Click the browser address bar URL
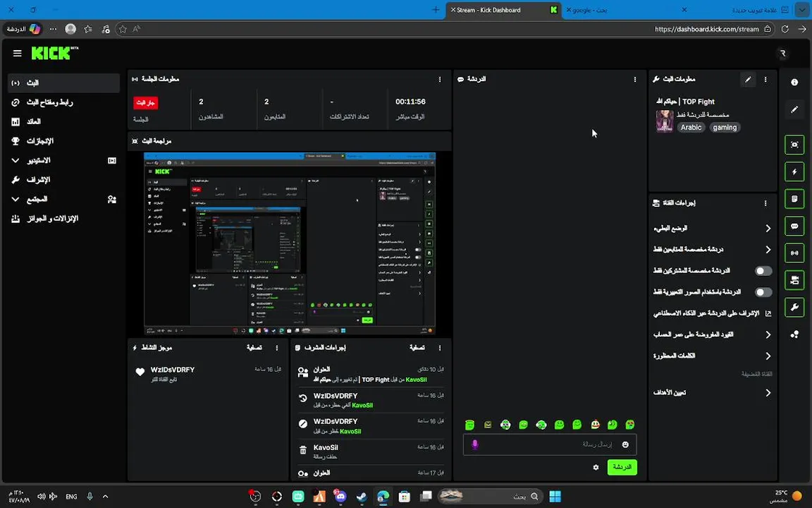812x508 pixels. tap(706, 29)
